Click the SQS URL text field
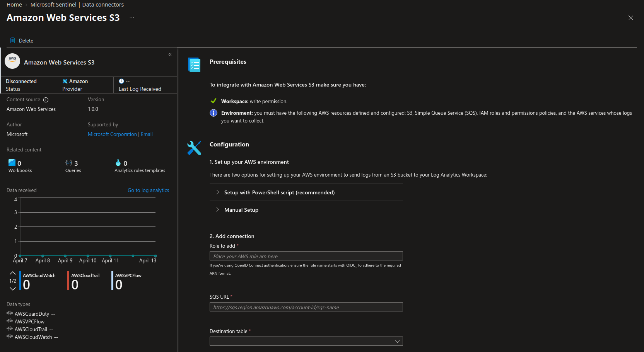The width and height of the screenshot is (644, 352). [306, 307]
